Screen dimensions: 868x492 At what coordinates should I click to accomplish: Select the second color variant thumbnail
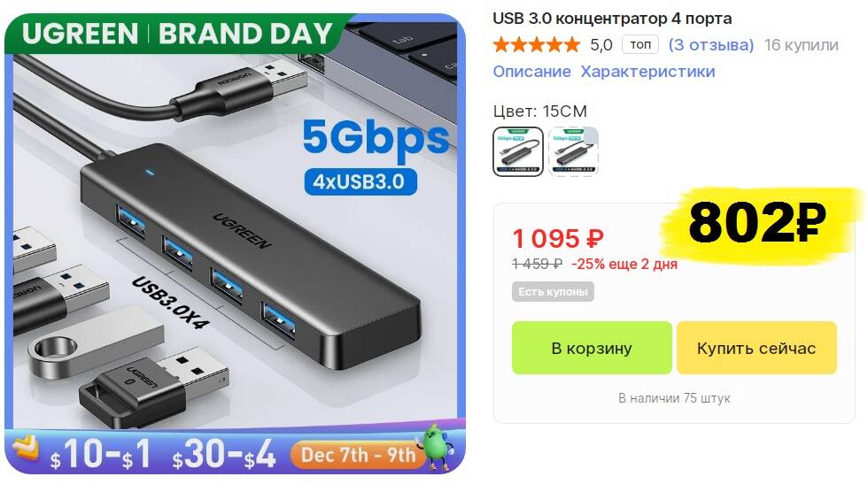pyautogui.click(x=573, y=151)
